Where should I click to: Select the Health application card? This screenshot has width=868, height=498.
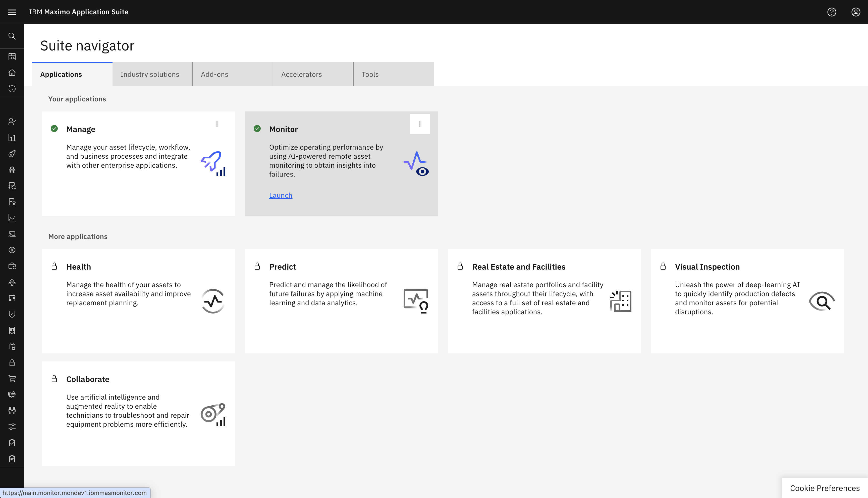click(x=139, y=301)
